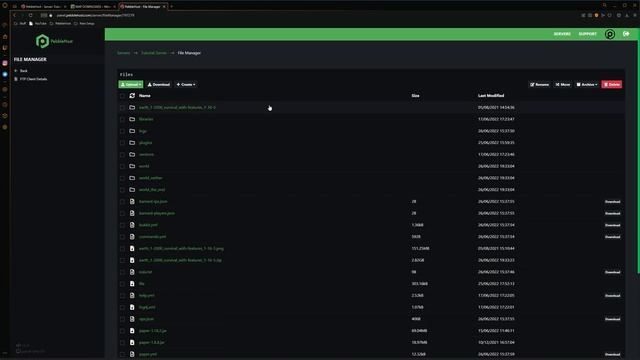640x360 pixels.
Task: Click the Download toolbar button
Action: pos(159,84)
